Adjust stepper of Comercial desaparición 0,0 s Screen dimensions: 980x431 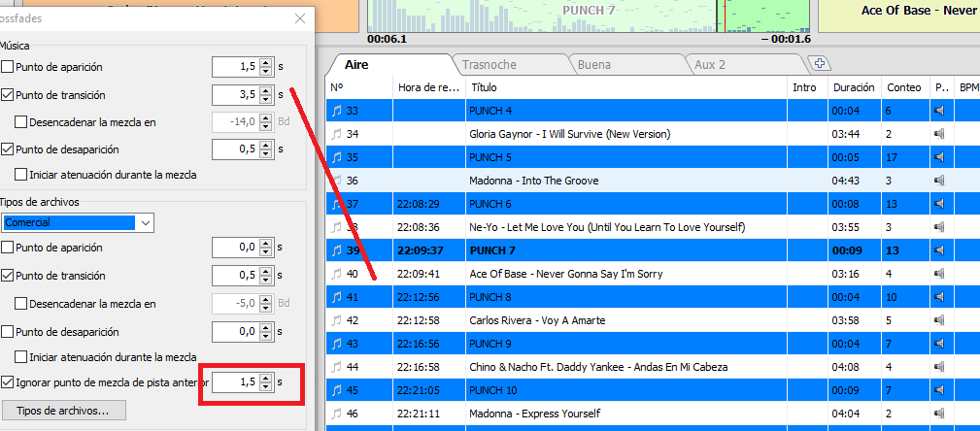coord(266,332)
